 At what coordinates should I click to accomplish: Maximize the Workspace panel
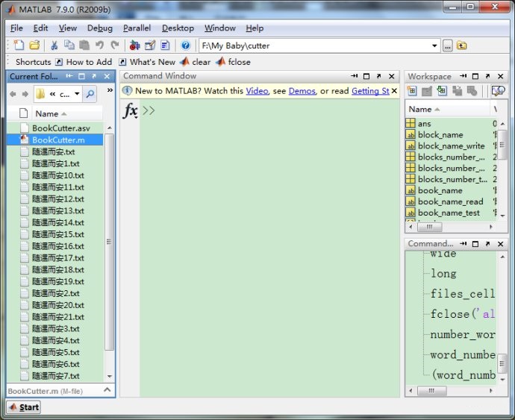tap(475, 76)
